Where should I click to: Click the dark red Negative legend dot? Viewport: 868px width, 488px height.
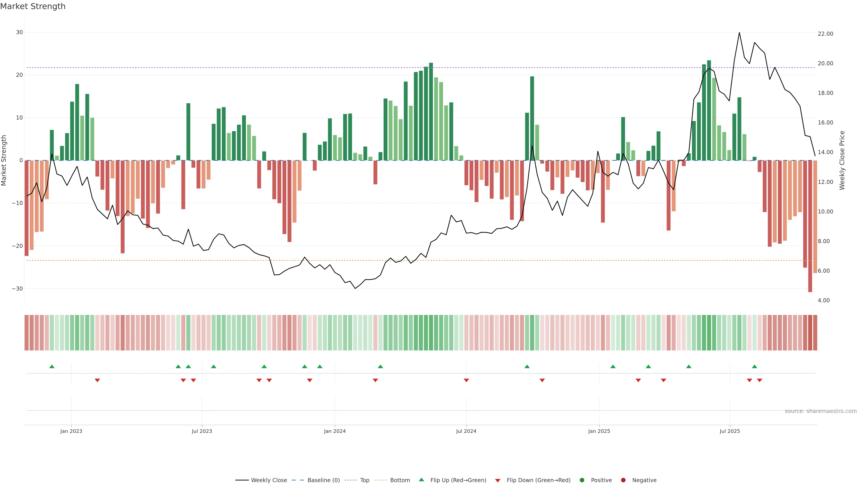pyautogui.click(x=623, y=480)
